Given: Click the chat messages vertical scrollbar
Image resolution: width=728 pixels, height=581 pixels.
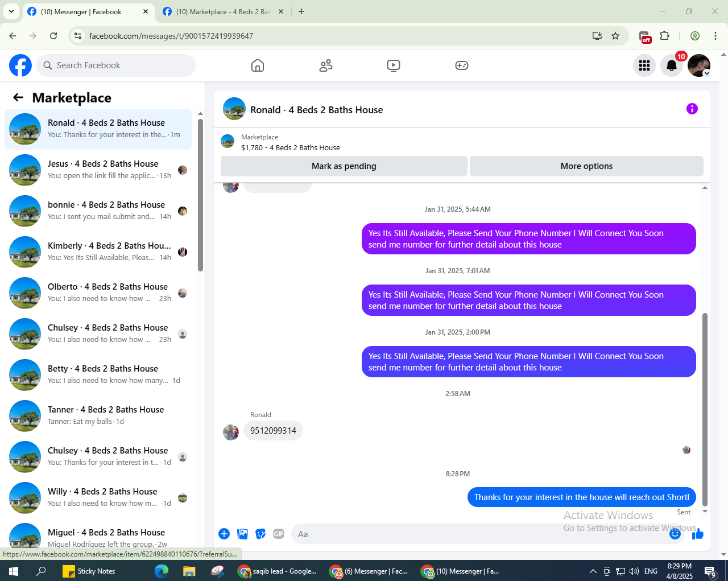Looking at the screenshot, I should click(x=705, y=409).
